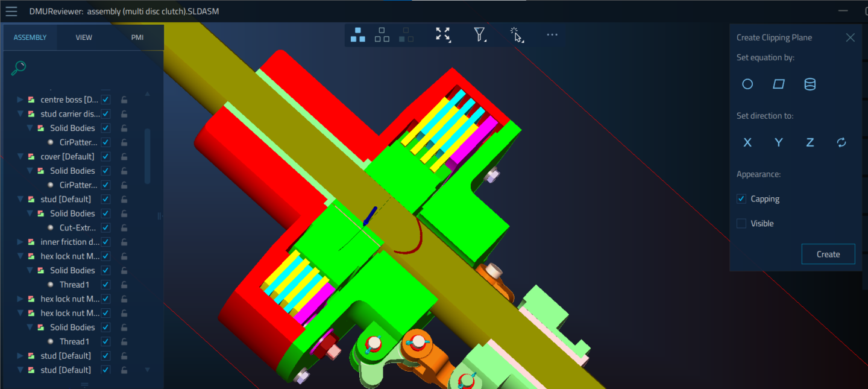Switch to the VIEW tab
Image resolution: width=868 pixels, height=389 pixels.
pyautogui.click(x=84, y=37)
